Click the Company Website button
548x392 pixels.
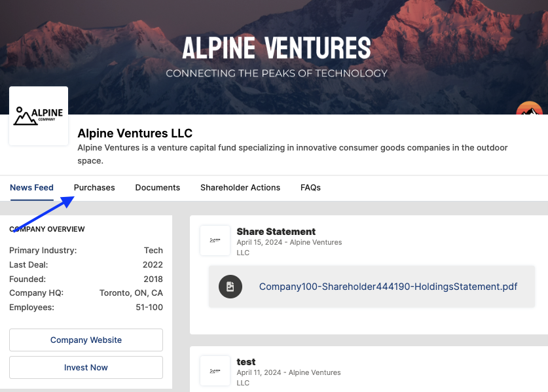(86, 340)
